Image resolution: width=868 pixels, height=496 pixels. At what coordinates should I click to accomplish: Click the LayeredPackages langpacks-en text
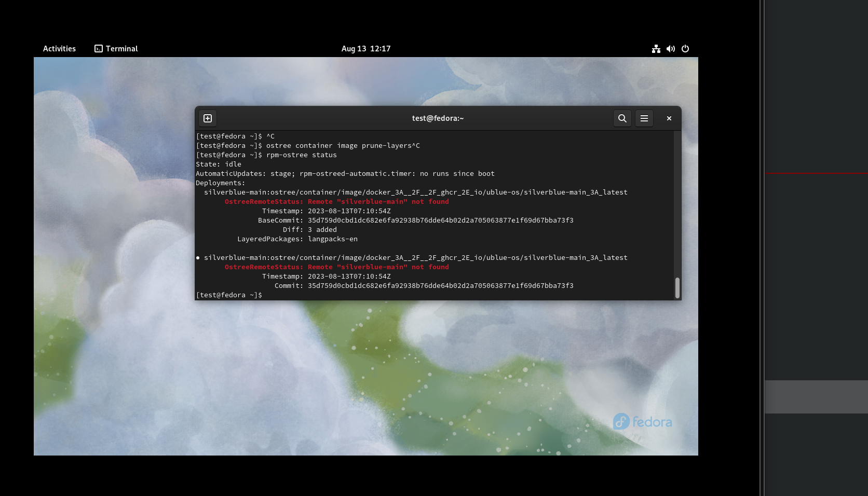[x=333, y=239]
